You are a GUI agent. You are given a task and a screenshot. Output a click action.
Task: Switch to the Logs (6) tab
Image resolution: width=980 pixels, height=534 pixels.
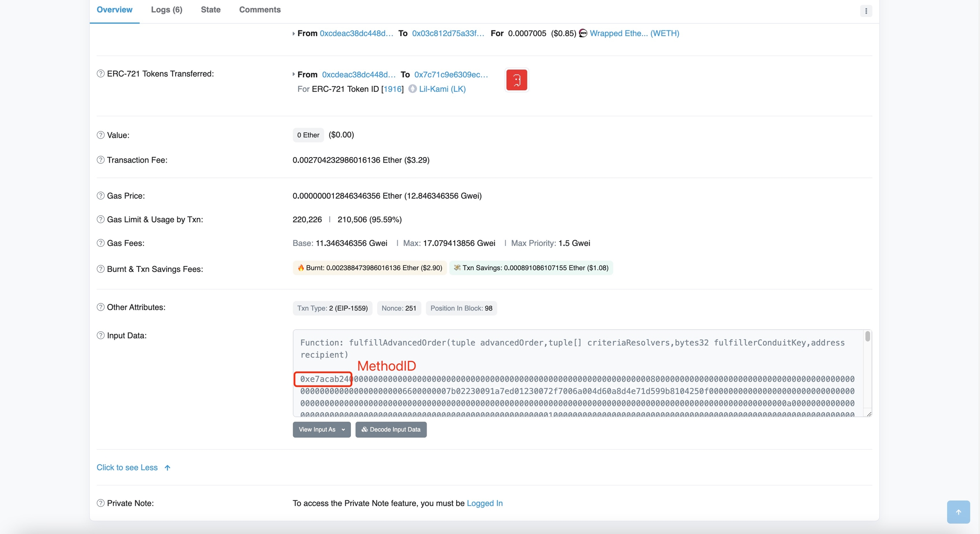point(166,10)
